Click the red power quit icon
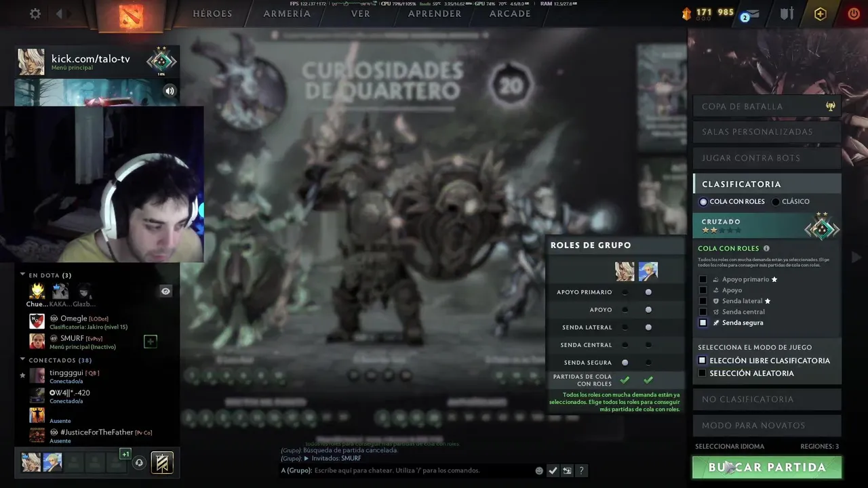Screen dimensions: 868x488 [854, 14]
